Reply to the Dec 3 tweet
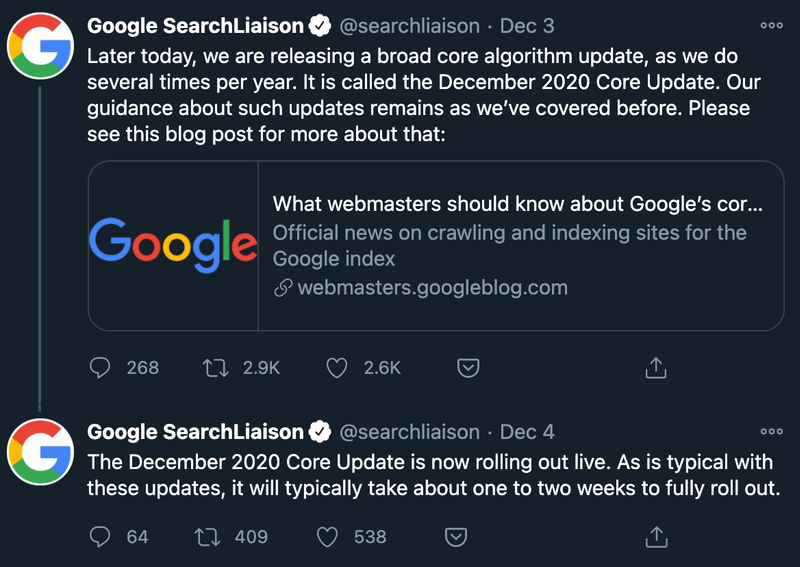Screen dimensions: 800x567 coord(100,367)
